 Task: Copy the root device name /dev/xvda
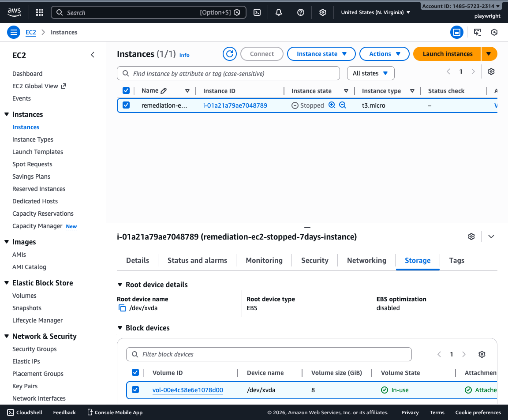(x=122, y=308)
